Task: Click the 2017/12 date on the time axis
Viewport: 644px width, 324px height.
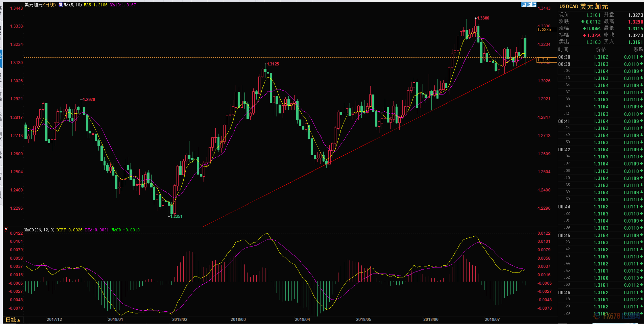Action: [54, 319]
